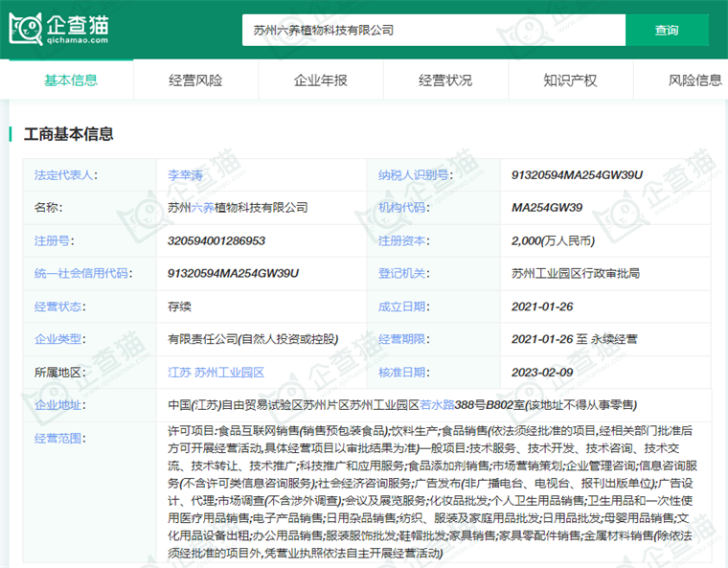Select 2021-01-26 至 永续经营 business term
Image resolution: width=728 pixels, height=568 pixels.
click(575, 339)
